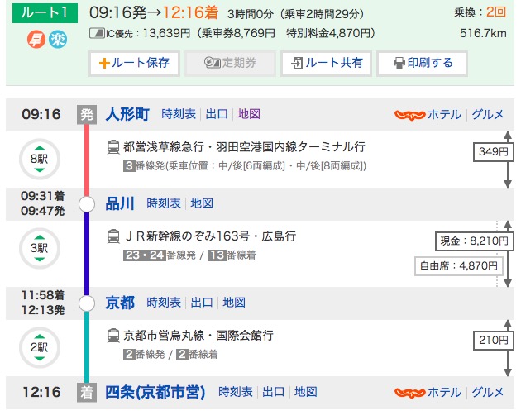Open 地図 map link for 品川

click(202, 203)
